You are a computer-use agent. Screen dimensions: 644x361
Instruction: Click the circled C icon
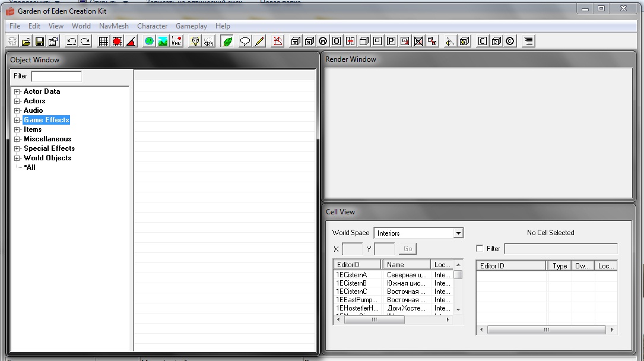tap(510, 41)
